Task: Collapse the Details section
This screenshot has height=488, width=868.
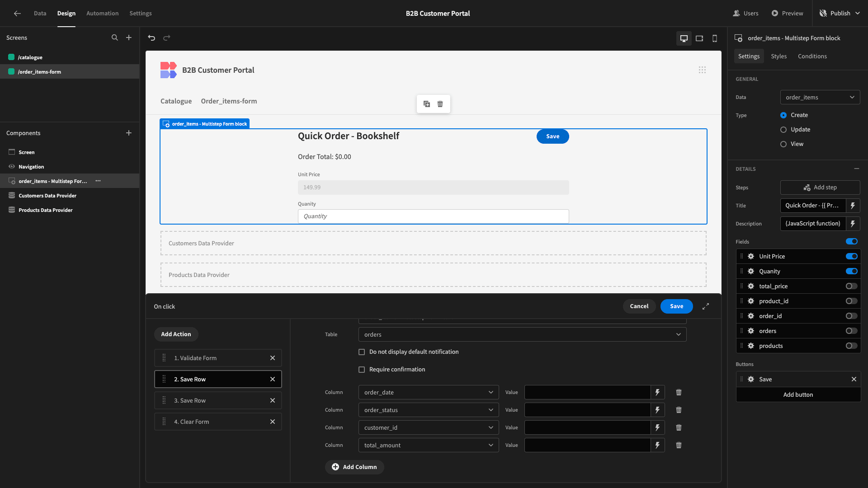Action: click(856, 169)
